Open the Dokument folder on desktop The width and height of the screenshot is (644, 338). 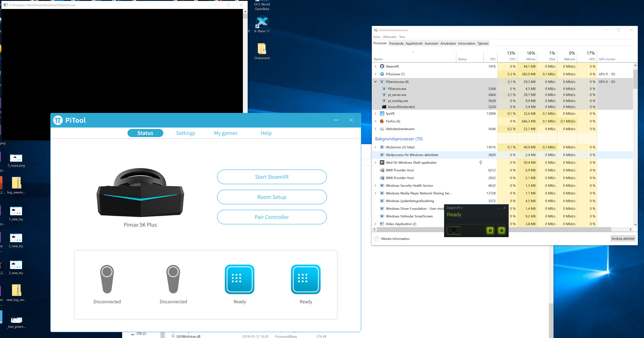coord(262,51)
